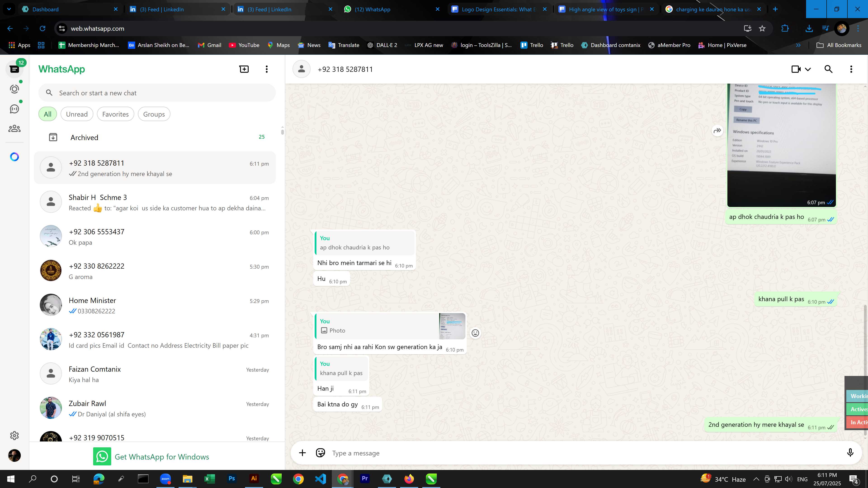Open your profile picture in sidebar
This screenshot has width=868, height=488.
pos(14,455)
